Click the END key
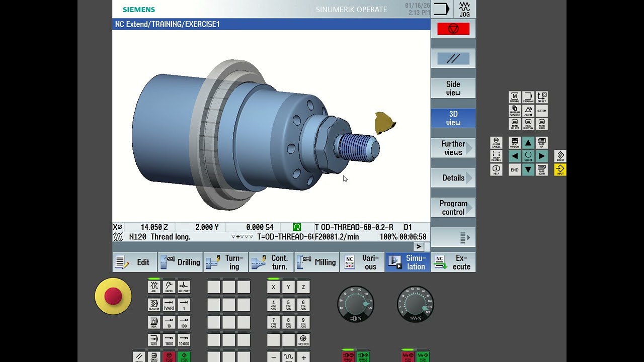 point(515,170)
